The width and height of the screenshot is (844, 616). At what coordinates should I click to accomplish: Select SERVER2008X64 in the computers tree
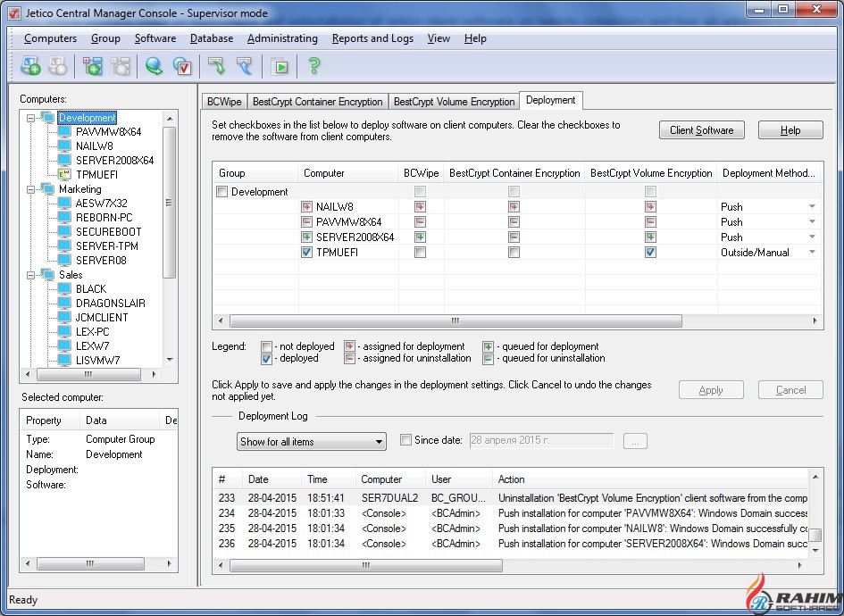[114, 161]
